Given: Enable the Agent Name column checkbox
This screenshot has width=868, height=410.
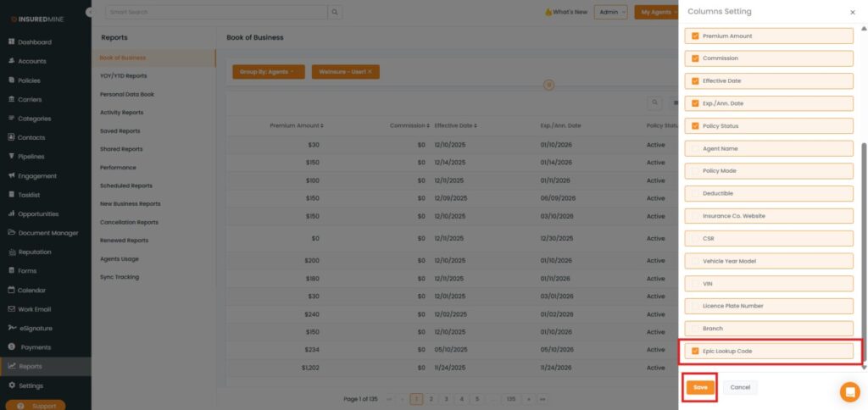Looking at the screenshot, I should click(x=696, y=148).
